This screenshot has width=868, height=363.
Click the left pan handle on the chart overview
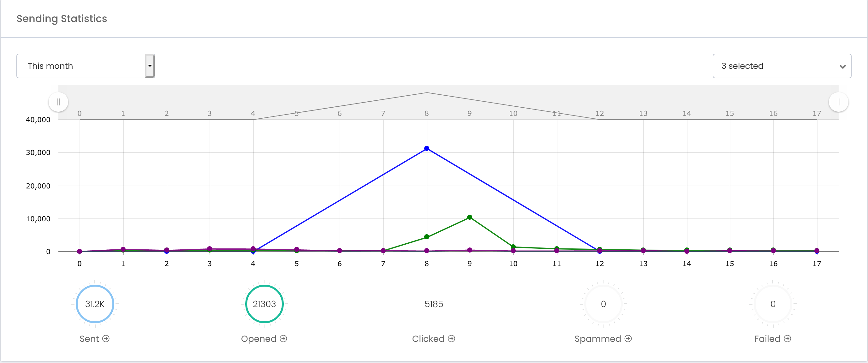(x=59, y=102)
